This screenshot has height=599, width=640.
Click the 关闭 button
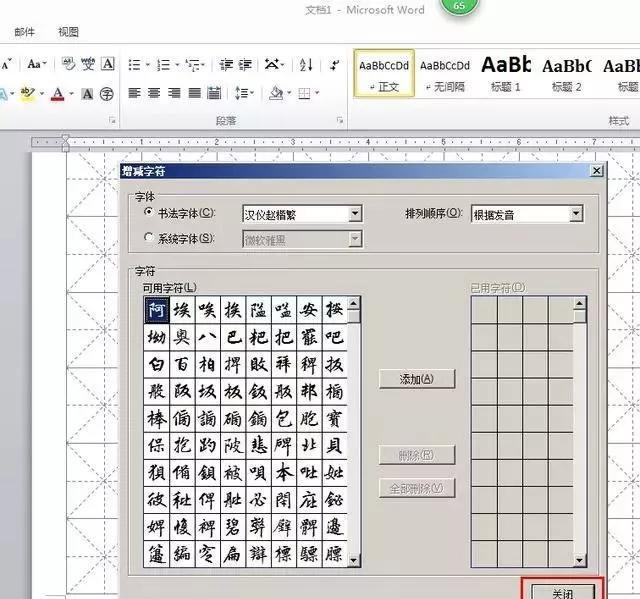pos(562,589)
